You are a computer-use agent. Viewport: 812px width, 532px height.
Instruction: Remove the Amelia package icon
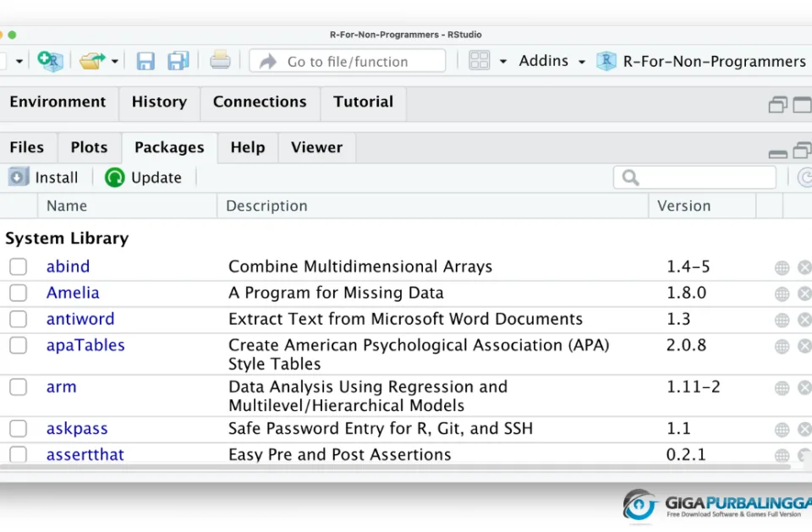[x=804, y=294]
